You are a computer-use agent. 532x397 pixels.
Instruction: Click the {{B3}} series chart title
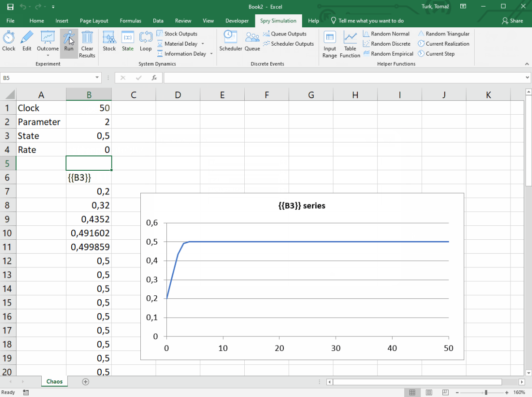point(302,206)
